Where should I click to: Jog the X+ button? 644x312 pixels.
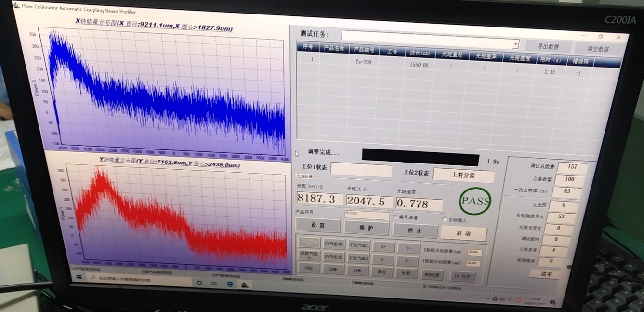coord(383,247)
